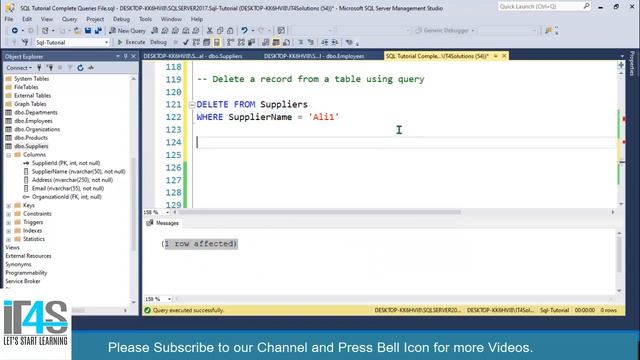Refresh the Object Explorer tree

pyautogui.click(x=80, y=68)
